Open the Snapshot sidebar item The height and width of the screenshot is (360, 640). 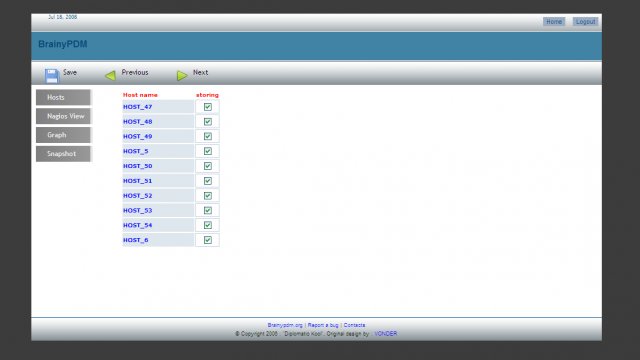(x=63, y=154)
